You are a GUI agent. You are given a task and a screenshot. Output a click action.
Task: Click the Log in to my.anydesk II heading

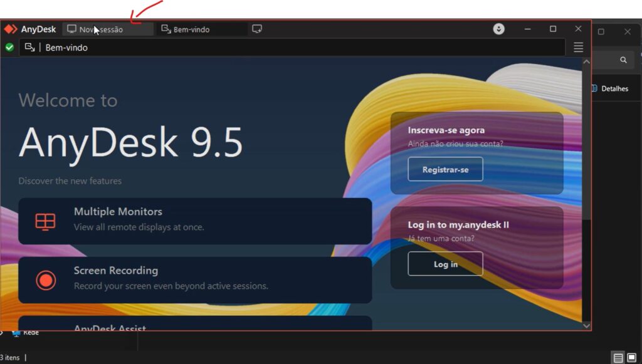point(458,224)
